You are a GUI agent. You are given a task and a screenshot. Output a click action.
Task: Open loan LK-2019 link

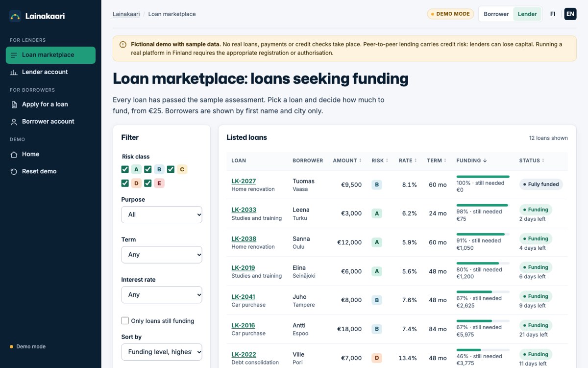243,267
